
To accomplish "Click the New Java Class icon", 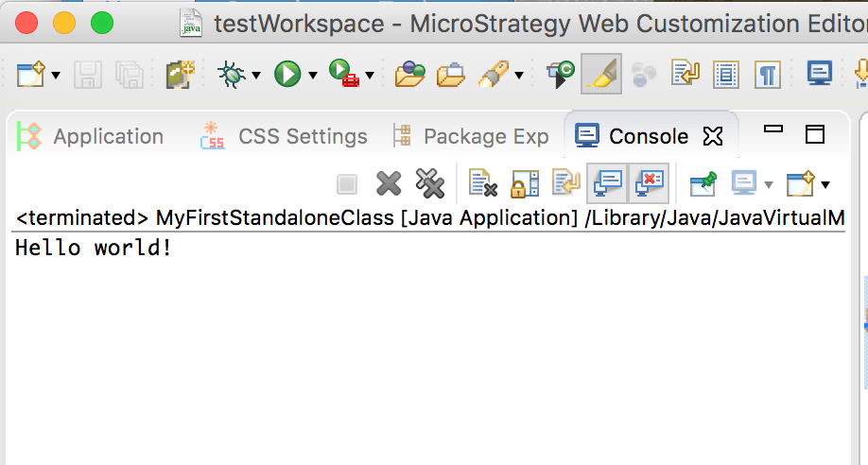I will 180,74.
